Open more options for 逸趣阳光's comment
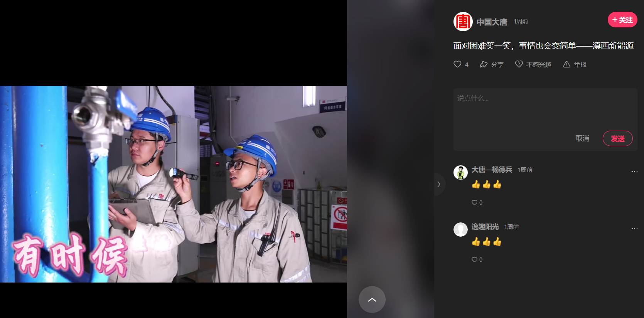This screenshot has width=644, height=318. point(634,229)
